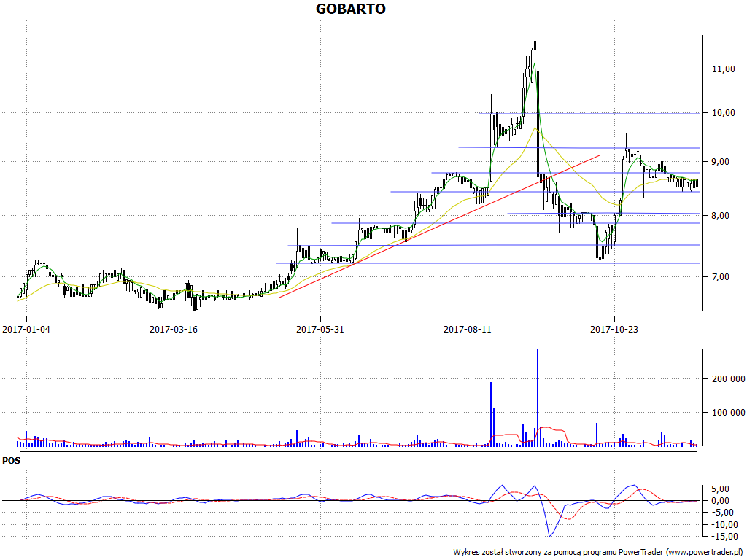Click the POS indicator label
This screenshot has height=560, width=747.
[12, 461]
